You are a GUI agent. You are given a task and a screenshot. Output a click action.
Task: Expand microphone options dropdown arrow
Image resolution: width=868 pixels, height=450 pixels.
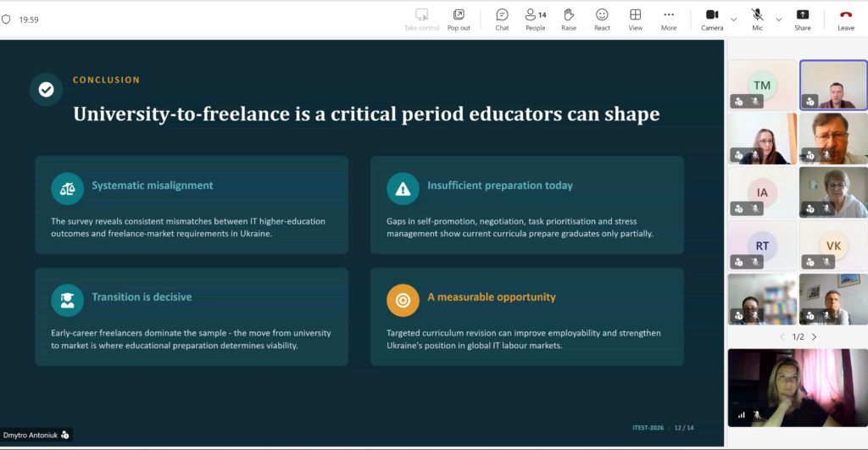point(778,19)
